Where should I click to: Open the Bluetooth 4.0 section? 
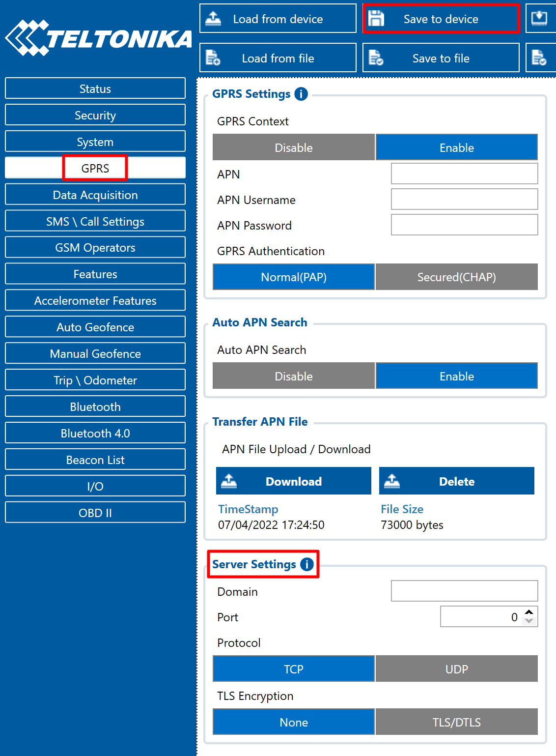95,433
